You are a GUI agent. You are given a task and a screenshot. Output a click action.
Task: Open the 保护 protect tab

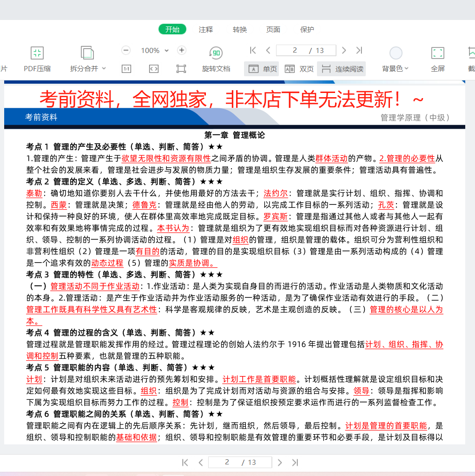[x=307, y=29]
